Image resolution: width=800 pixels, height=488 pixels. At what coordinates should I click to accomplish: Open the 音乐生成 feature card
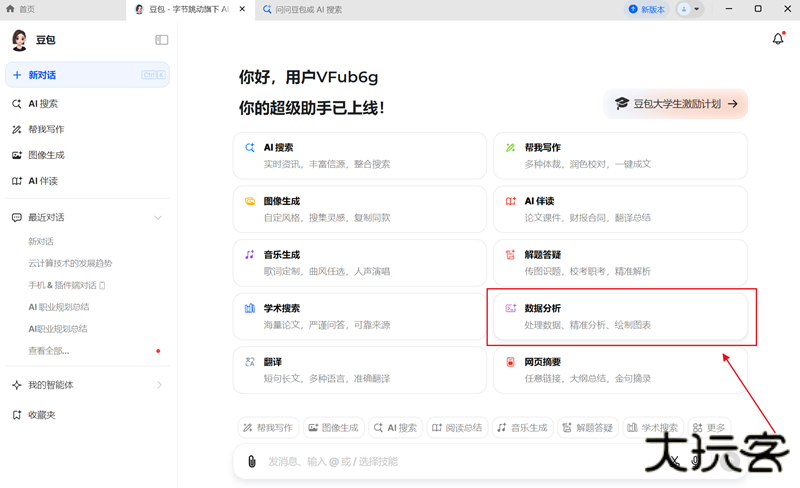point(360,262)
